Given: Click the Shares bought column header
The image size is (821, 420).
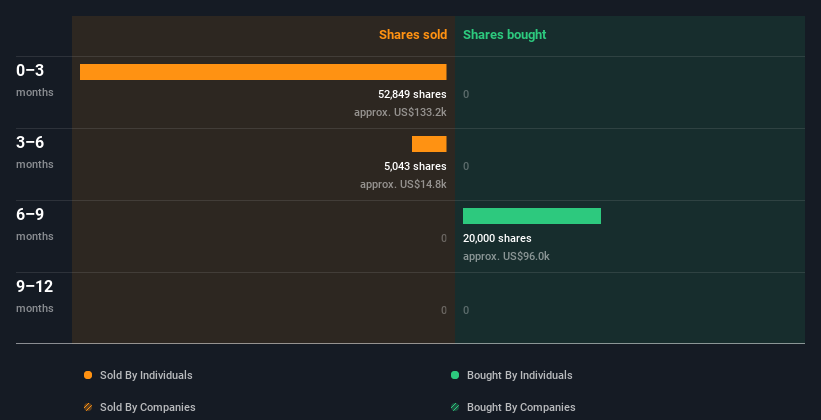Looking at the screenshot, I should [505, 35].
